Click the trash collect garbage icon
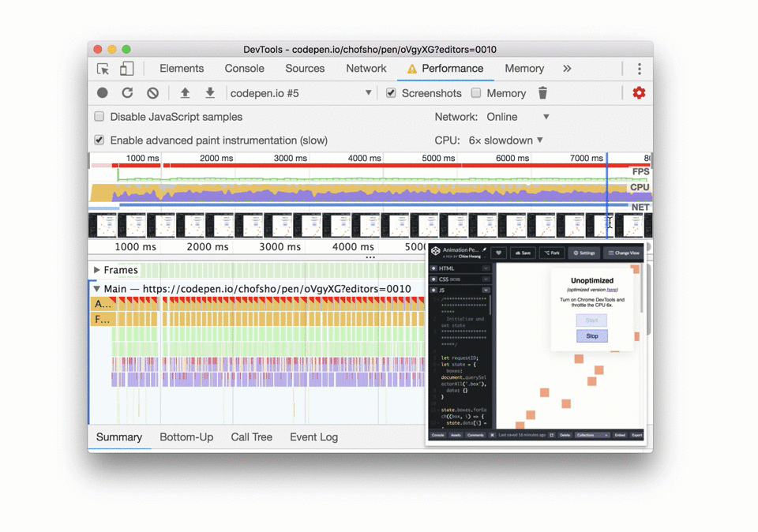Screen dimensions: 758x532 [x=542, y=93]
